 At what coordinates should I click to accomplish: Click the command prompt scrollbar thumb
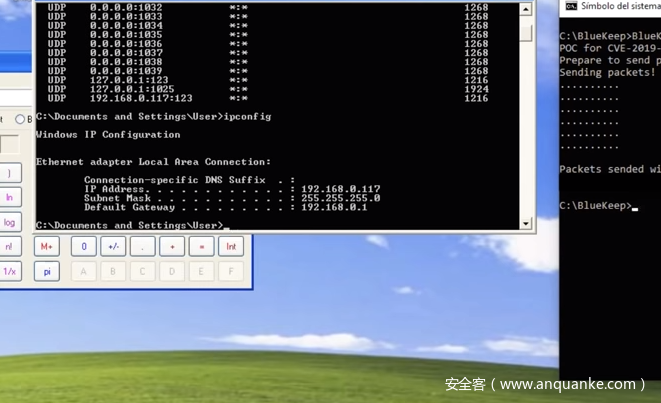[525, 33]
